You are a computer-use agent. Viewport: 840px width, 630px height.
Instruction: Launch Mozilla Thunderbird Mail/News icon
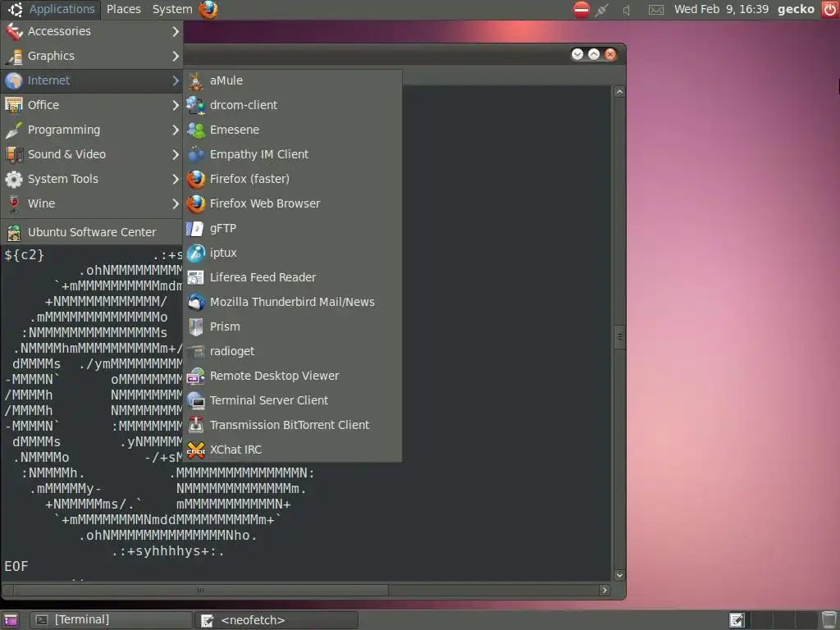(x=195, y=302)
